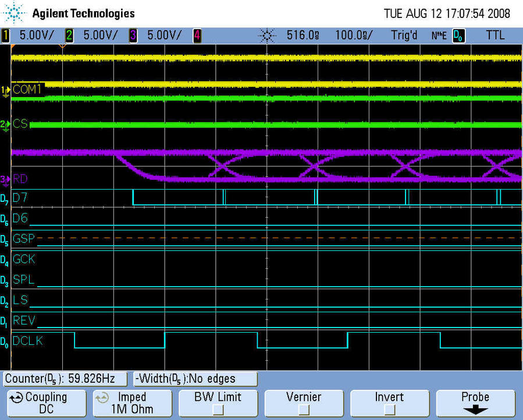
Task: Select the purple channel 3 indicator
Action: [133, 35]
